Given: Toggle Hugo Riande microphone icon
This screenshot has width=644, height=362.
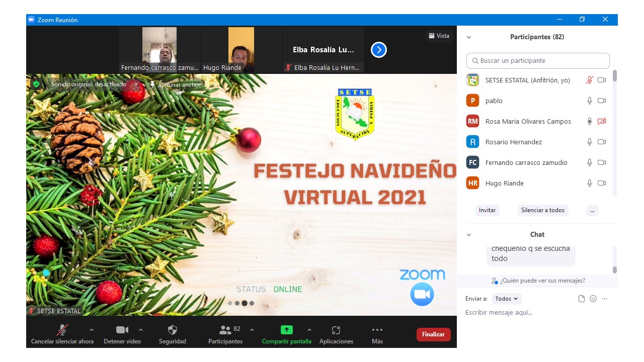Looking at the screenshot, I should pos(590,183).
